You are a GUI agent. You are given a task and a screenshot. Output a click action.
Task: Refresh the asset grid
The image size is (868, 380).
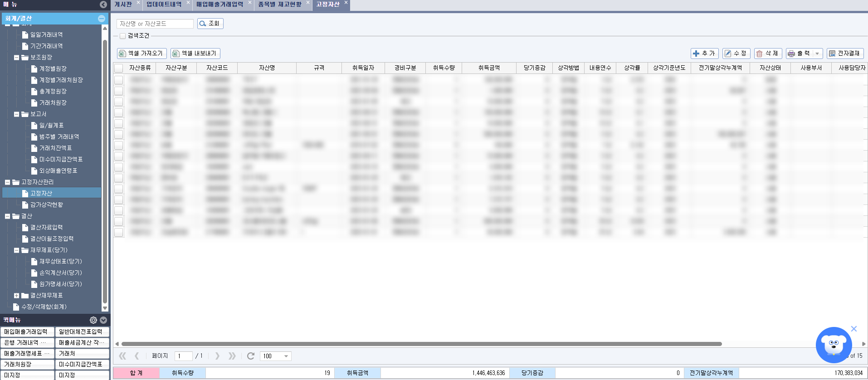click(251, 356)
